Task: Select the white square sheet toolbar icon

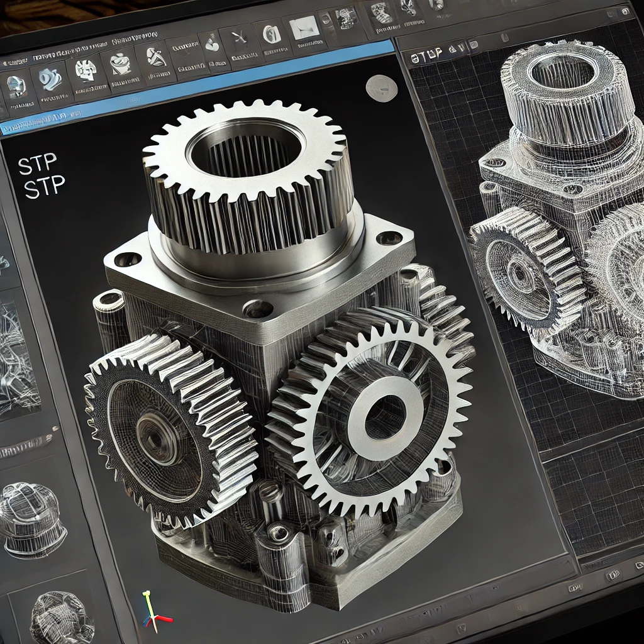Action: [303, 29]
